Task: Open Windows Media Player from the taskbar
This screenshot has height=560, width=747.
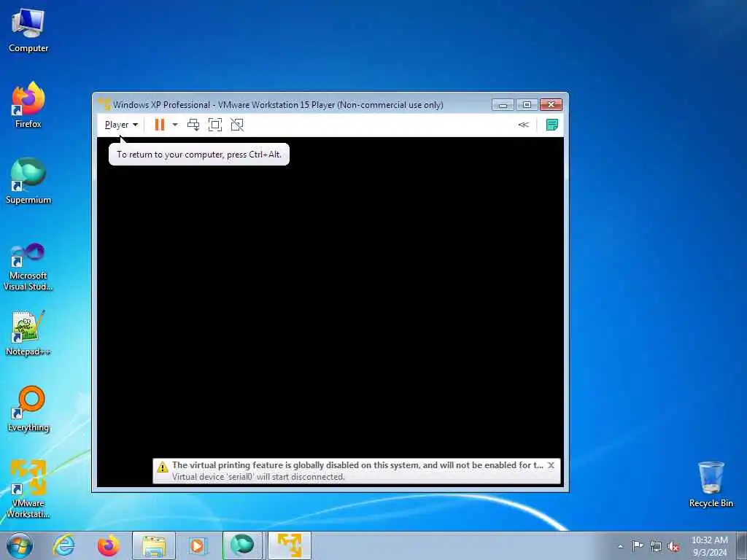Action: (197, 545)
